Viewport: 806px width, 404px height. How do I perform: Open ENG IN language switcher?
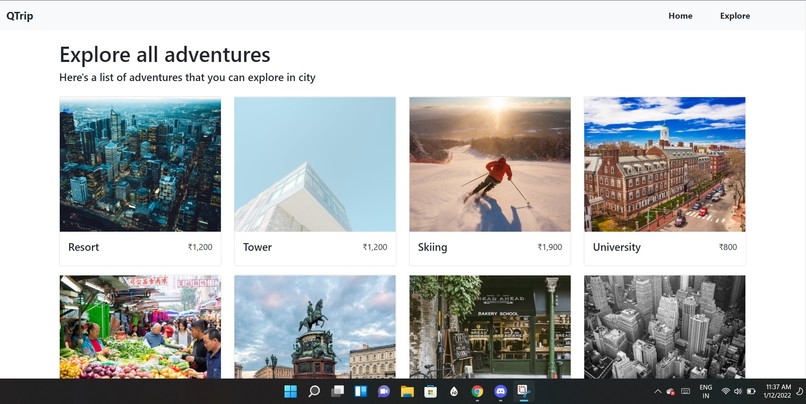(x=706, y=392)
